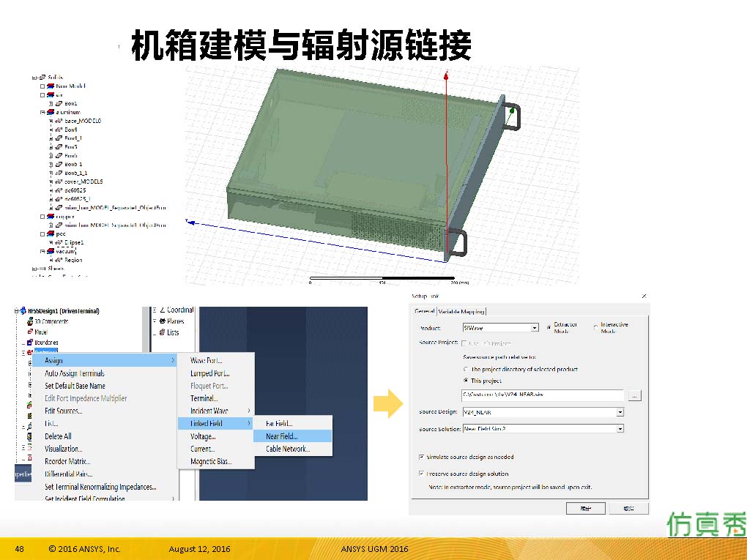This screenshot has height=560, width=747.
Task: Toggle Simulate source design as needed checkbox
Action: click(x=421, y=457)
